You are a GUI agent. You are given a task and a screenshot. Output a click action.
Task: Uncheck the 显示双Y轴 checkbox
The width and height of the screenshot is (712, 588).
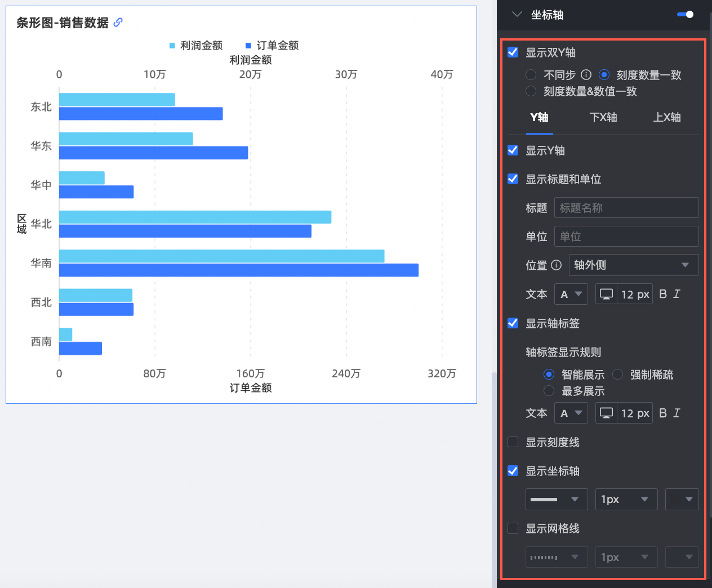pyautogui.click(x=513, y=52)
